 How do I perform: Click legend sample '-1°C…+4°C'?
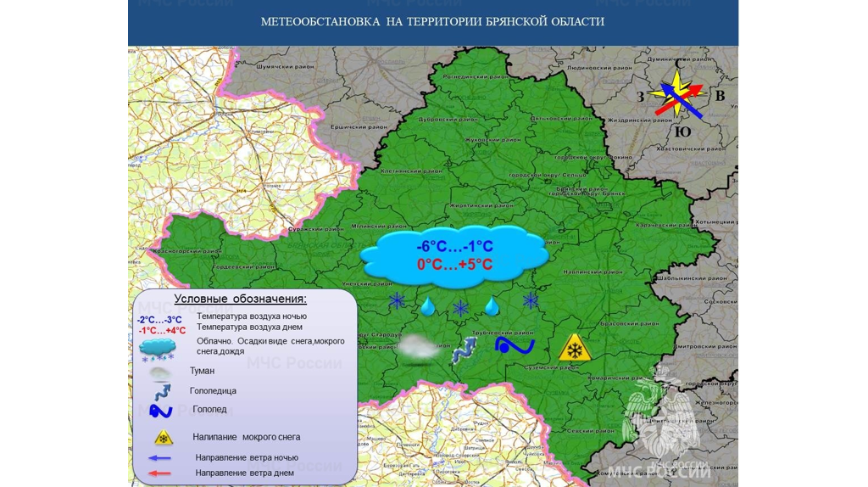click(x=162, y=331)
